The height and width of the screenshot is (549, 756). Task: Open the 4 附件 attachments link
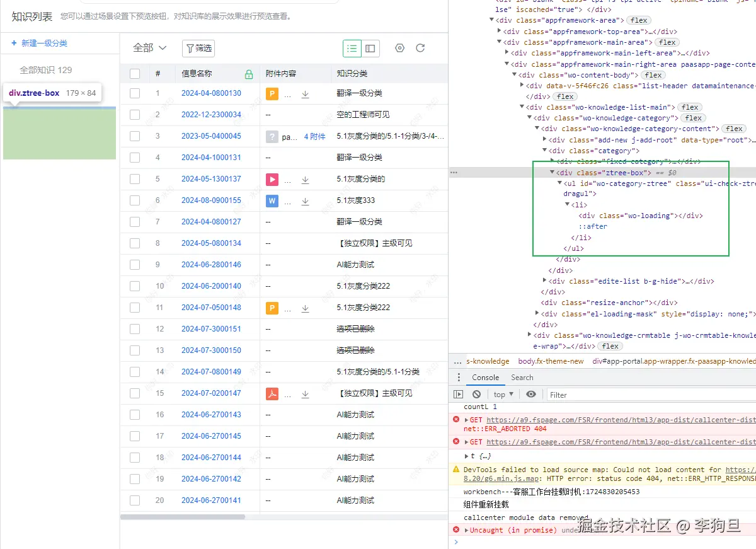[315, 136]
